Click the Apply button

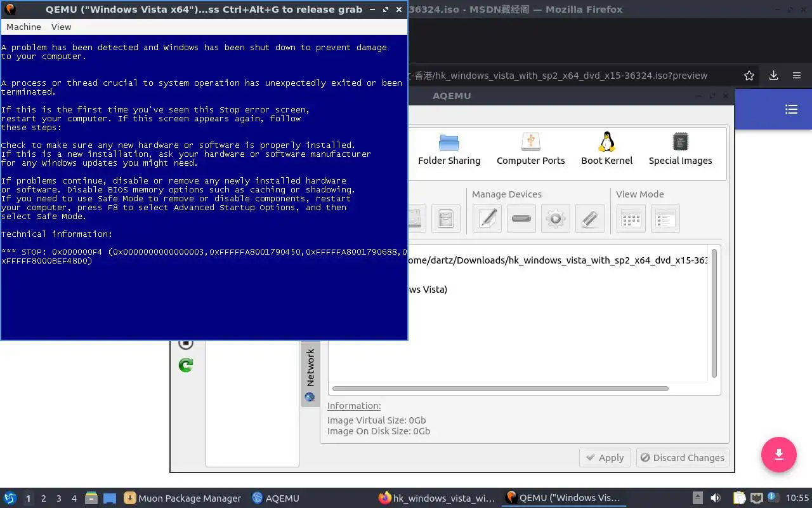(605, 458)
